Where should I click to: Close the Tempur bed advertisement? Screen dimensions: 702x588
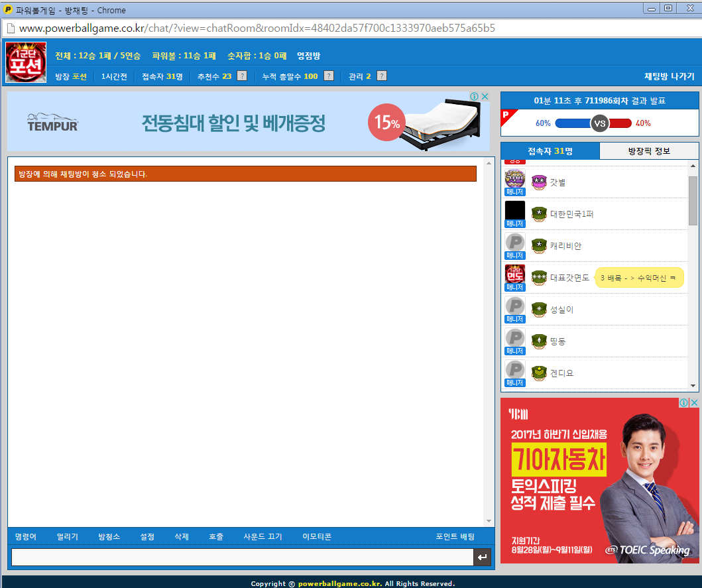coord(485,96)
